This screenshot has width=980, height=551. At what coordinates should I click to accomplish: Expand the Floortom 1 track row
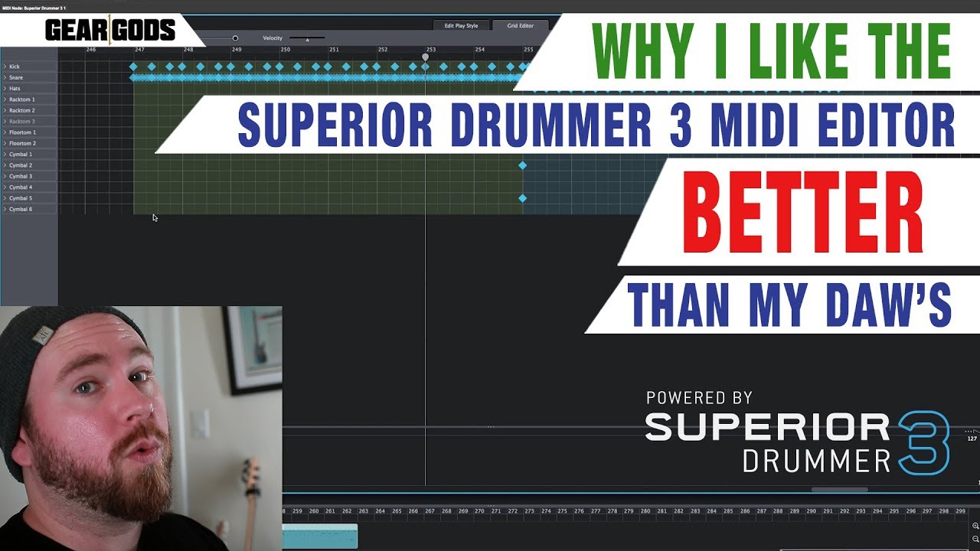point(5,132)
